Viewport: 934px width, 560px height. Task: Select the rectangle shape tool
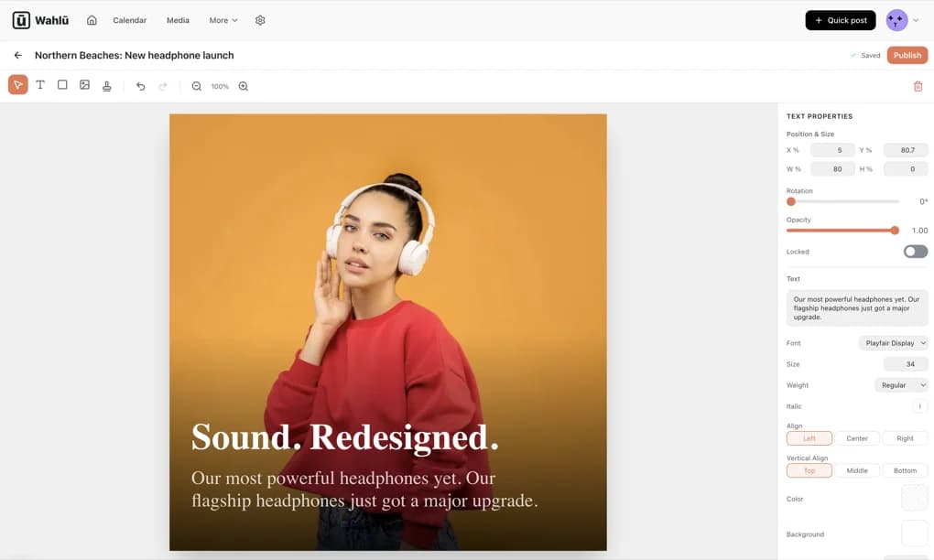pyautogui.click(x=62, y=85)
